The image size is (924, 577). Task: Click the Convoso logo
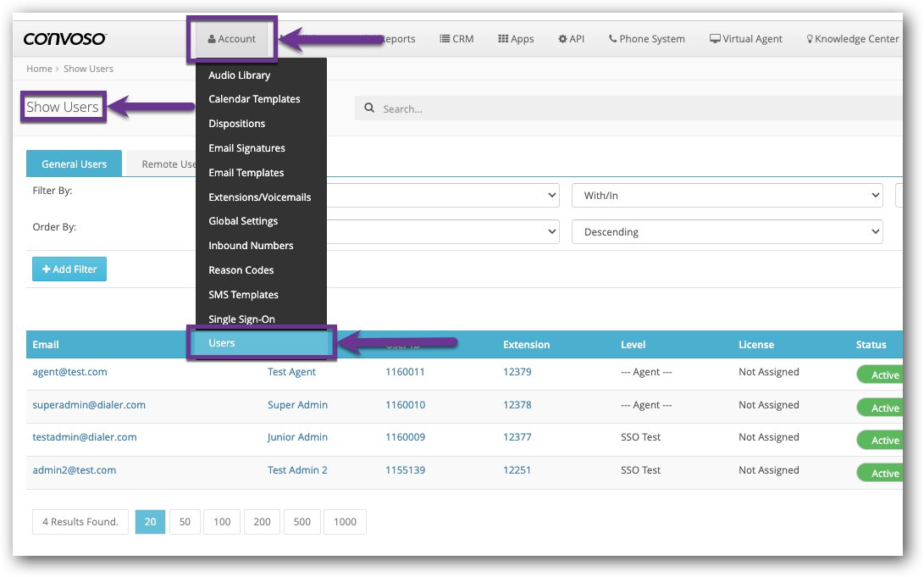point(65,39)
